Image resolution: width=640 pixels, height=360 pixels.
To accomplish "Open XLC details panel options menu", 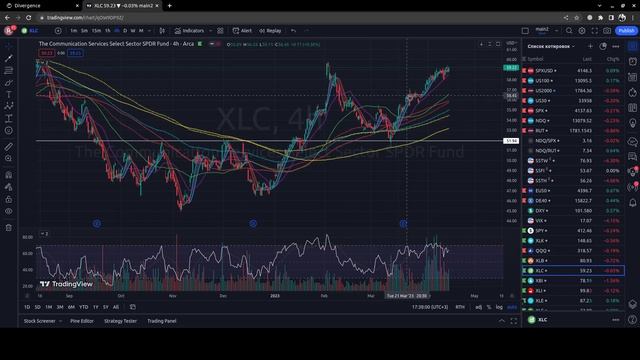I will (616, 320).
